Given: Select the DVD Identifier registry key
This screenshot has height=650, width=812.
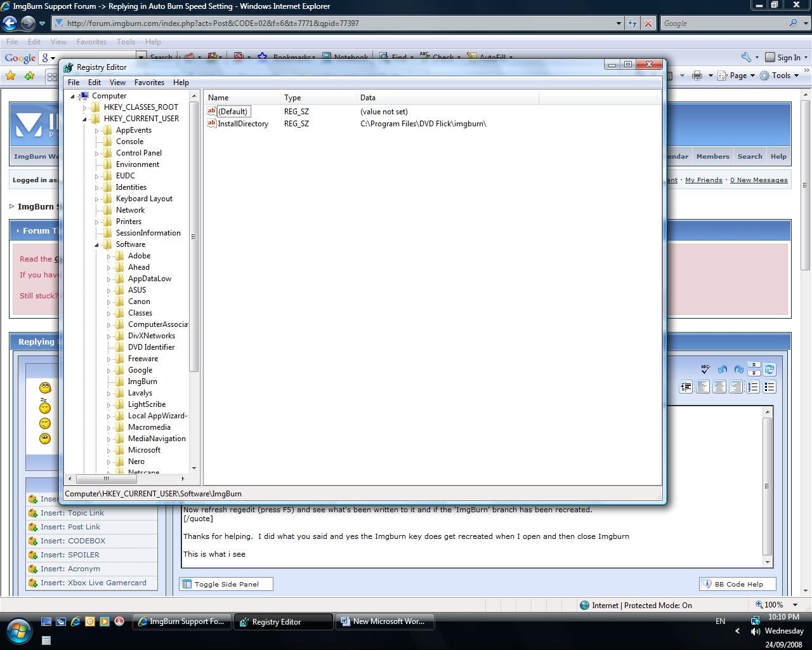Looking at the screenshot, I should [x=151, y=347].
